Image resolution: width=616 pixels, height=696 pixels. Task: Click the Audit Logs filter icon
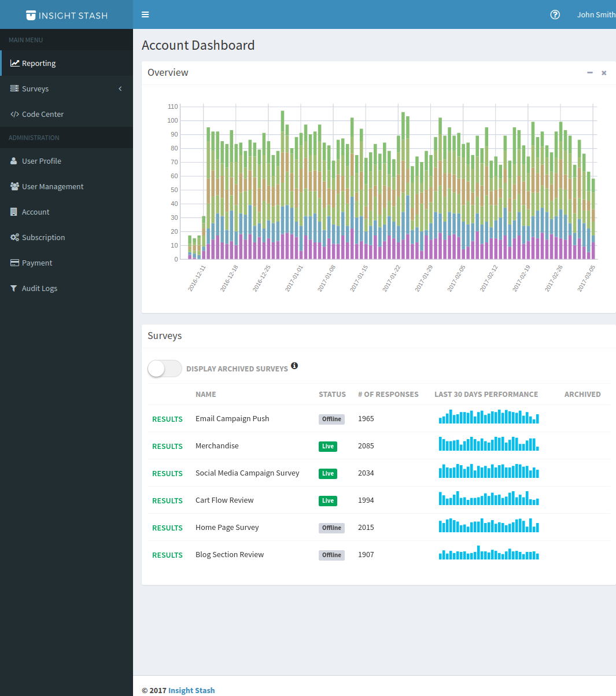point(14,288)
